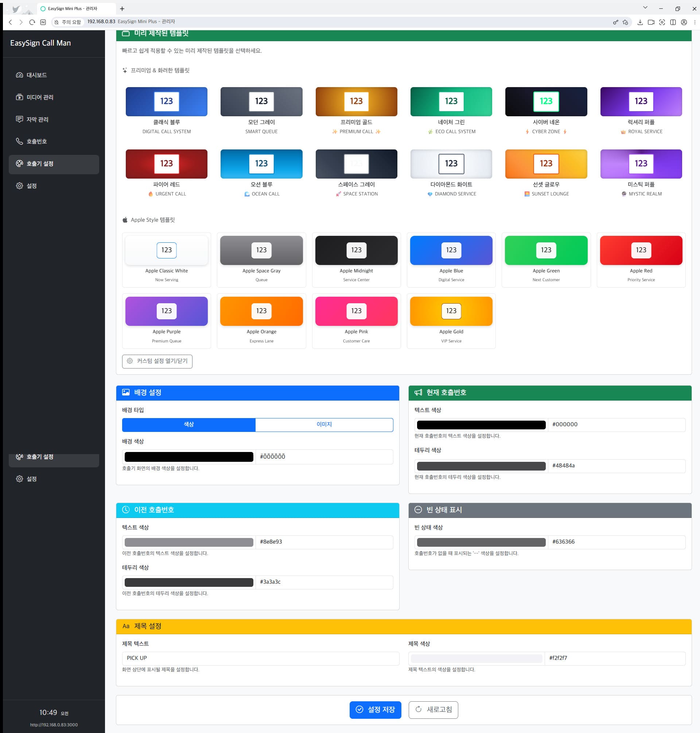This screenshot has width=700, height=733.
Task: Click the subtitle management chat icon
Action: (x=19, y=119)
